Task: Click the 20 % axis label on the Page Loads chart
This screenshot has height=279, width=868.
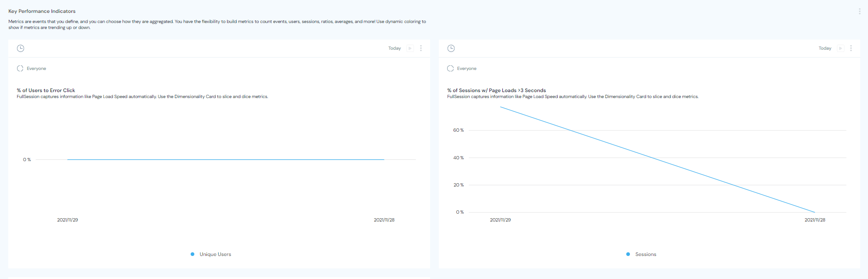Action: [x=459, y=185]
